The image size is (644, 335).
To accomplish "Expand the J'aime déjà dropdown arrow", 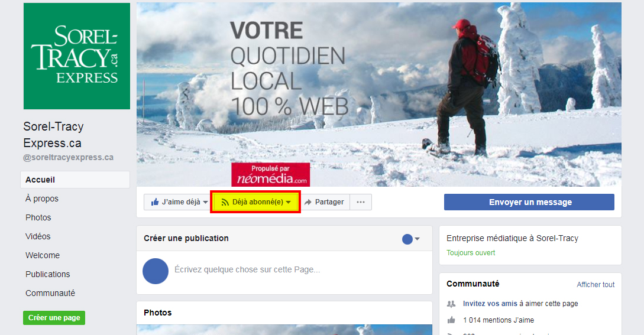I will pos(205,202).
